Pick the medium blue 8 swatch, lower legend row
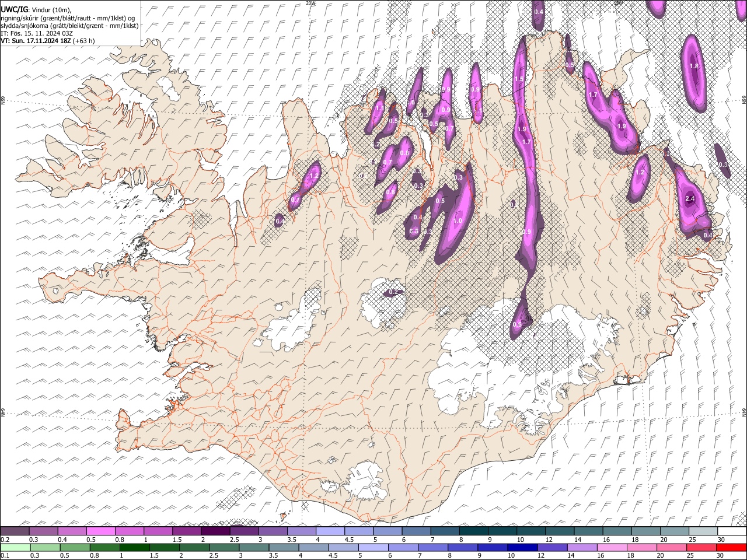 [x=463, y=547]
